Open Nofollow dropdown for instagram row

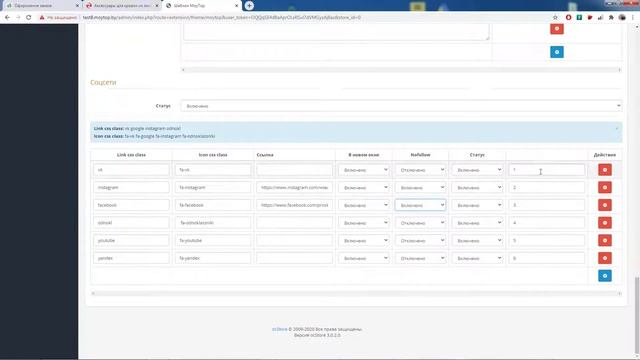coord(420,187)
